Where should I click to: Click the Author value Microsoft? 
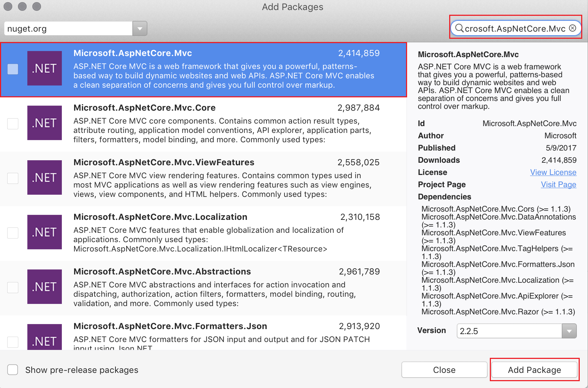pyautogui.click(x=560, y=136)
